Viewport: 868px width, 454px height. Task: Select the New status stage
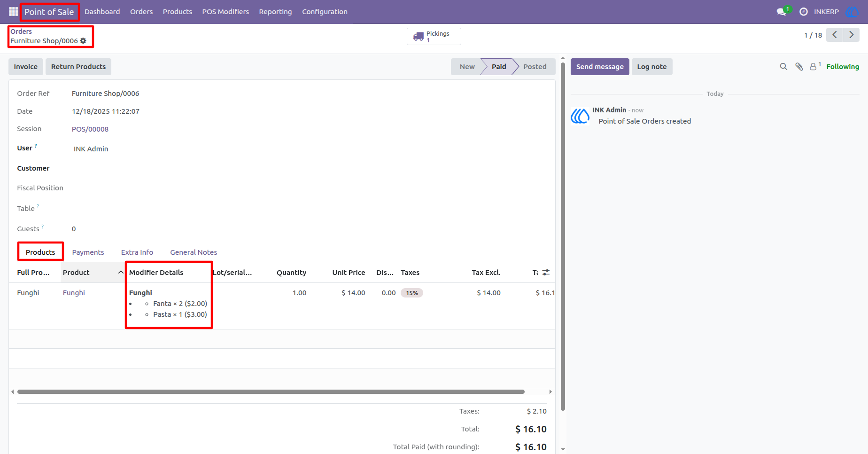[x=467, y=67]
